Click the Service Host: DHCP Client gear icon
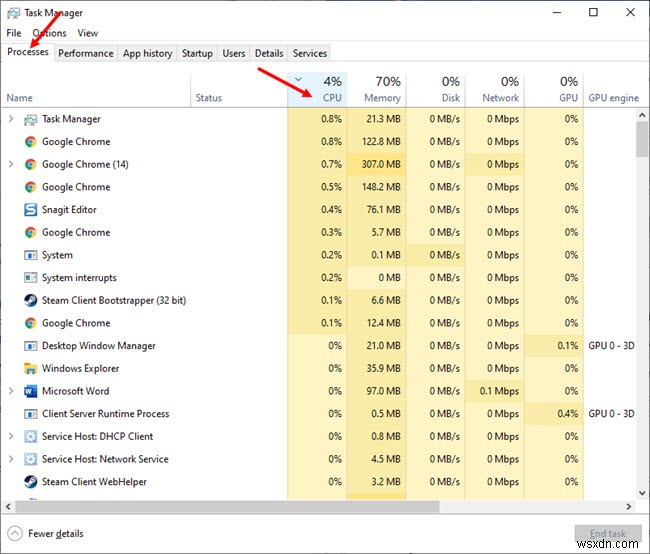This screenshot has width=650, height=554. 30,436
